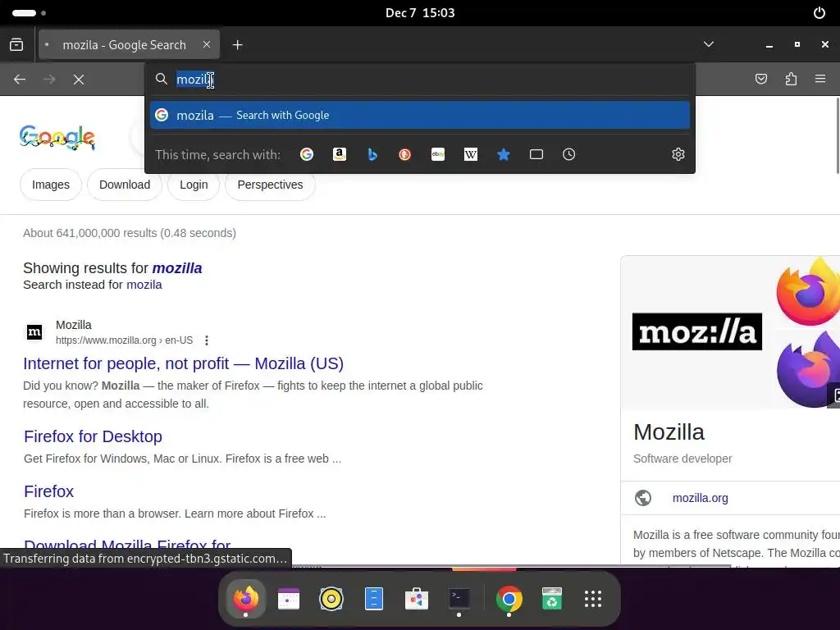Expand the list all tabs chevron
The image size is (840, 630).
(x=708, y=44)
